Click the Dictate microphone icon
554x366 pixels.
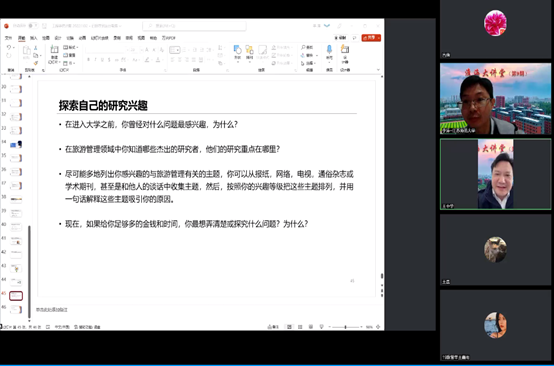click(x=329, y=49)
